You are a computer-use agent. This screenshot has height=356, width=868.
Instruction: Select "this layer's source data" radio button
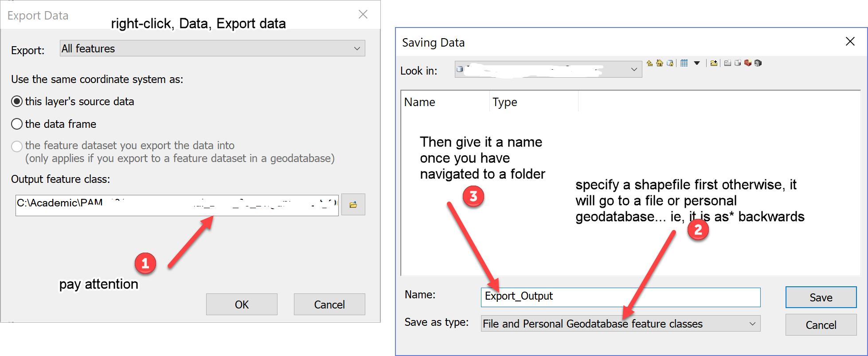coord(17,102)
